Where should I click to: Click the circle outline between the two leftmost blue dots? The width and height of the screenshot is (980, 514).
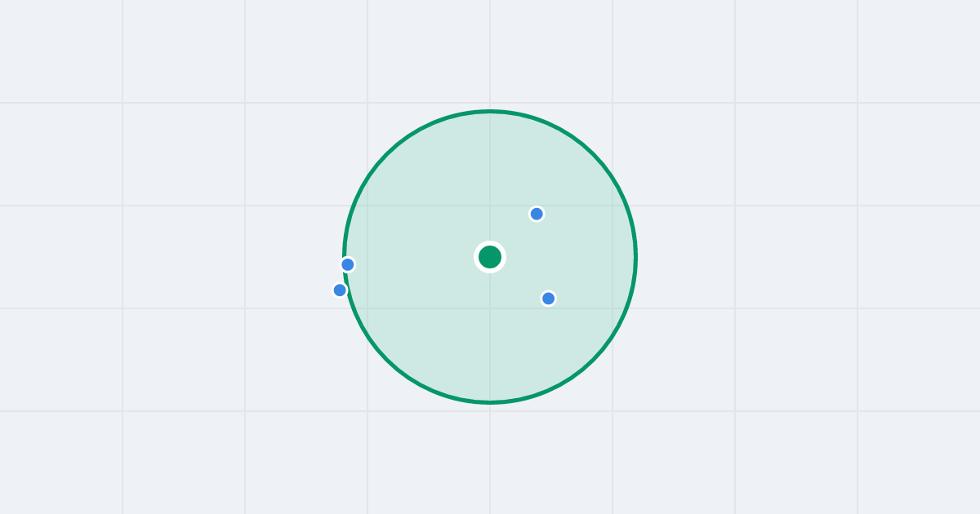coord(345,277)
